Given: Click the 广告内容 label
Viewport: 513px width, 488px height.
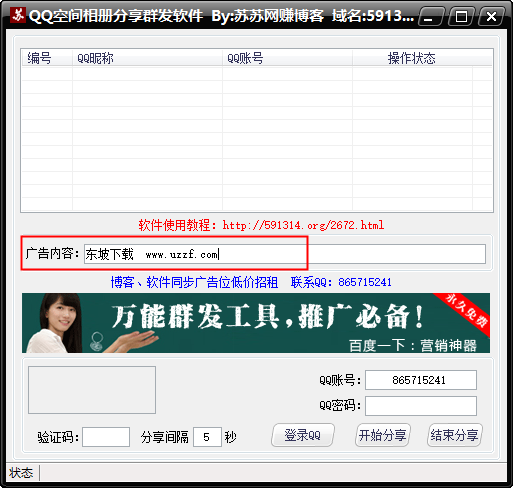Looking at the screenshot, I should click(52, 254).
